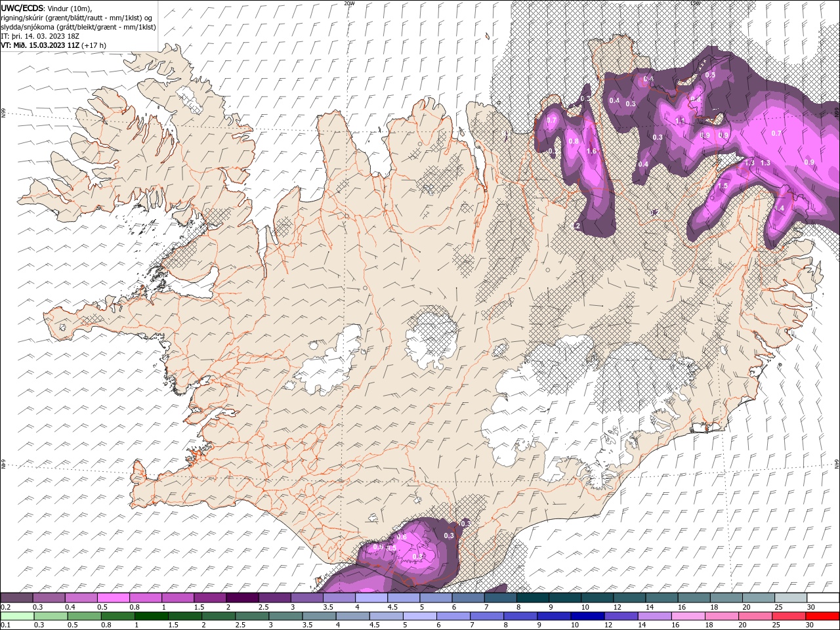
Task: Pick the deep blue swatch at 10 in lower legend
Action: click(587, 616)
